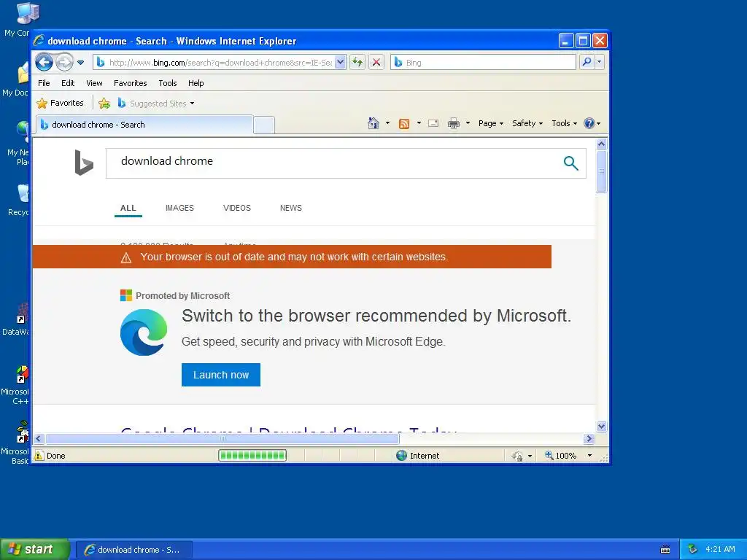Viewport: 747px width, 560px height.
Task: Expand the Print options dropdown arrow
Action: tap(468, 123)
